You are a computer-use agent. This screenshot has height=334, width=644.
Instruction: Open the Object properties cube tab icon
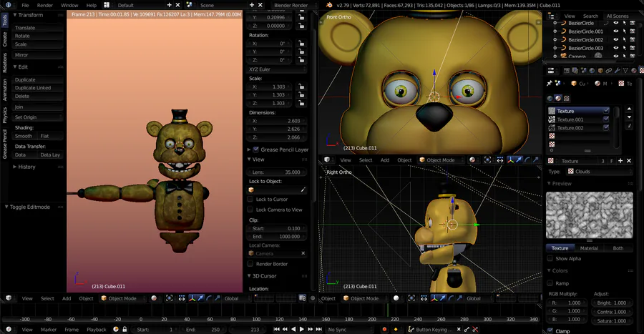[600, 71]
